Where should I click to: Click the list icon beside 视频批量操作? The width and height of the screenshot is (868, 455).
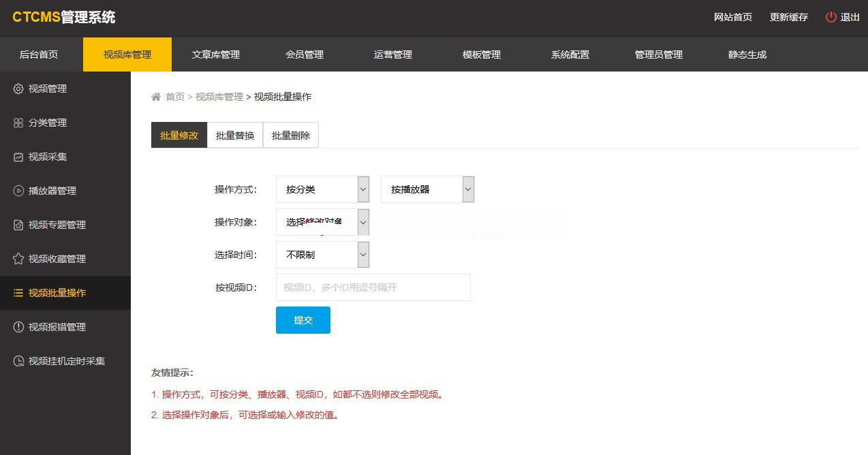click(x=18, y=293)
